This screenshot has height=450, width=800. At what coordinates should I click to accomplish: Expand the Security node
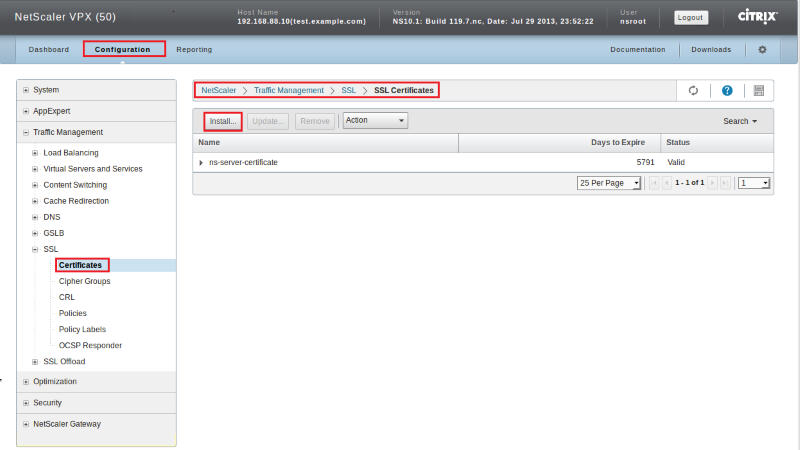(26, 403)
